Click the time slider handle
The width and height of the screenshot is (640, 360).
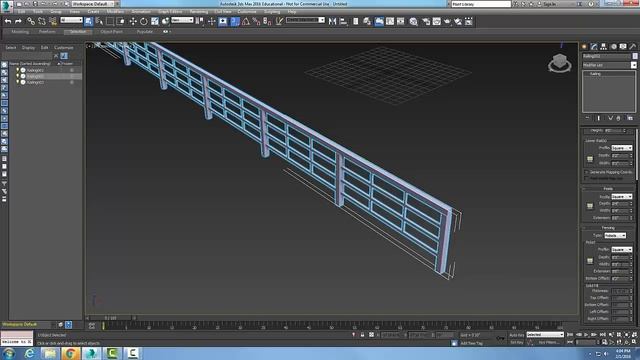pyautogui.click(x=110, y=318)
